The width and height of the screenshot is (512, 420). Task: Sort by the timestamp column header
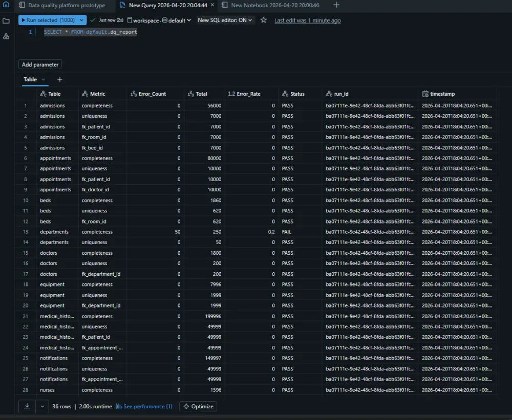point(457,94)
